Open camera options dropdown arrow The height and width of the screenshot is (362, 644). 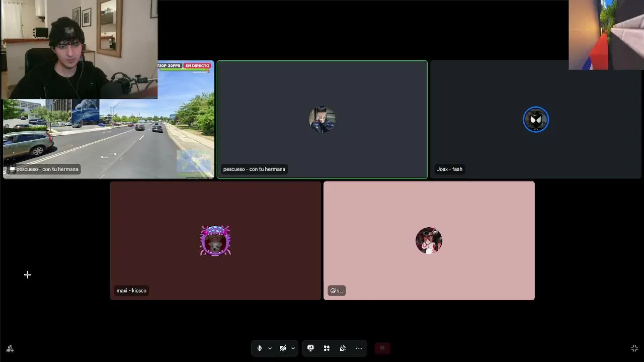293,348
